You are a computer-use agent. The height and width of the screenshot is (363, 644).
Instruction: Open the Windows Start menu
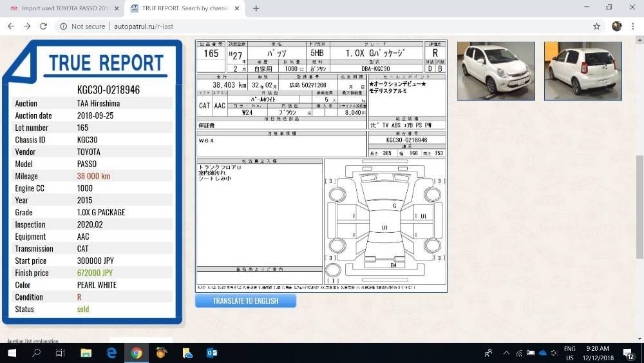click(x=12, y=353)
